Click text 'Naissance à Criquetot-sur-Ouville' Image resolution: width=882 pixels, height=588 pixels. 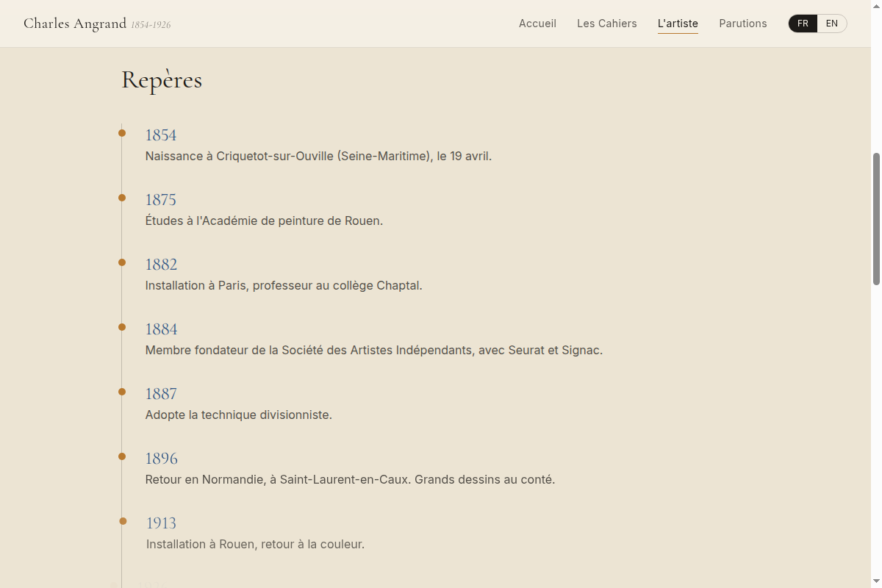point(240,156)
